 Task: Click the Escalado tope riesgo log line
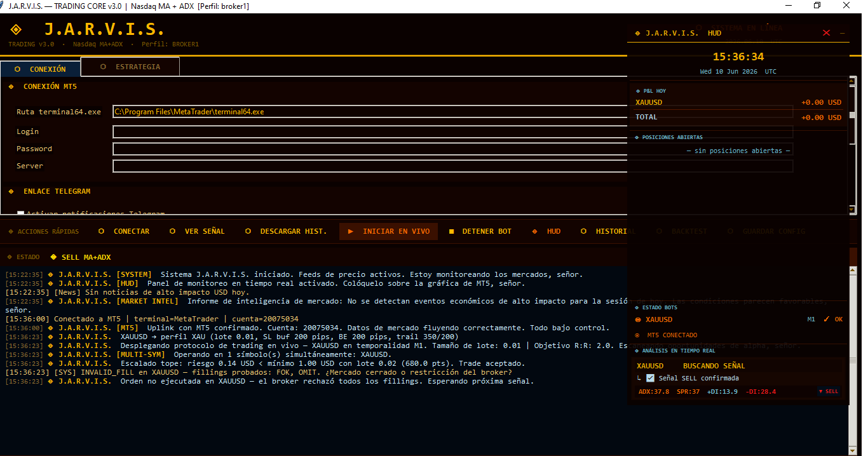265,363
